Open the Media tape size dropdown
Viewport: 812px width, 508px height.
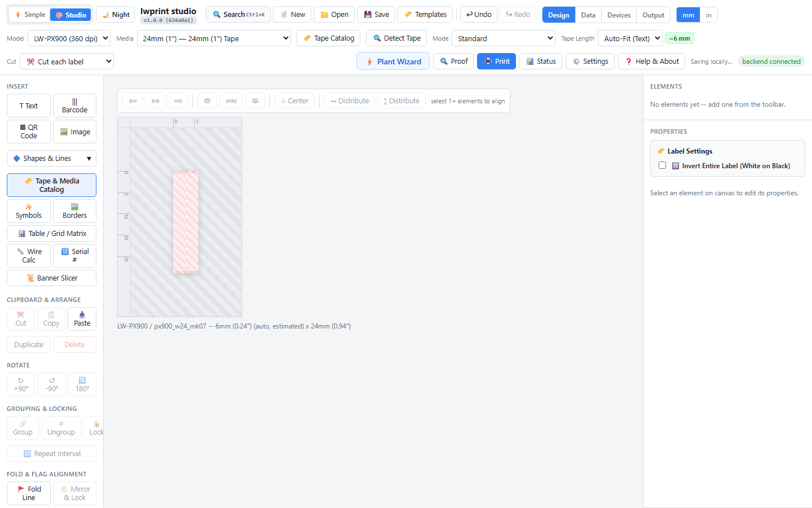[214, 38]
